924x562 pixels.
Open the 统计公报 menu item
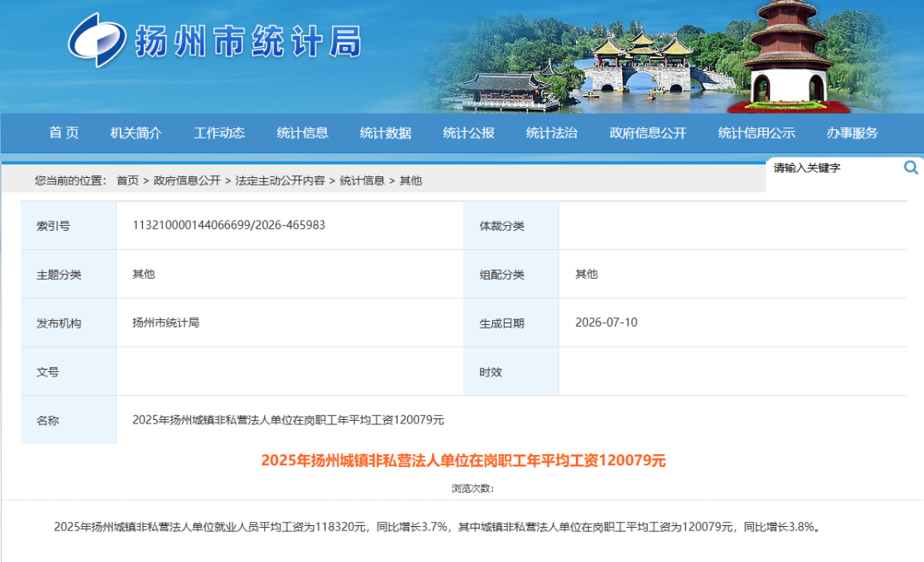pyautogui.click(x=469, y=133)
